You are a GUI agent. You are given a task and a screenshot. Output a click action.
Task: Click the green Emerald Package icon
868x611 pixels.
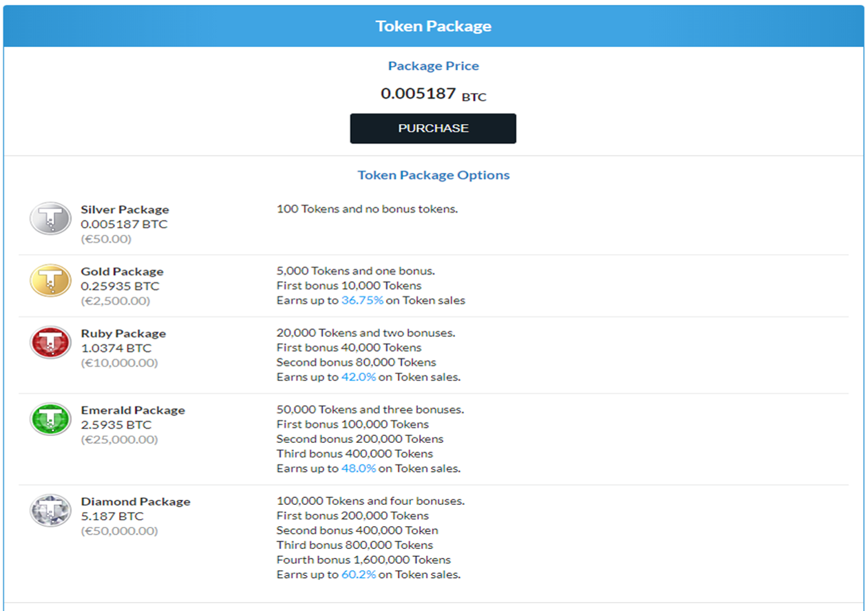[50, 419]
